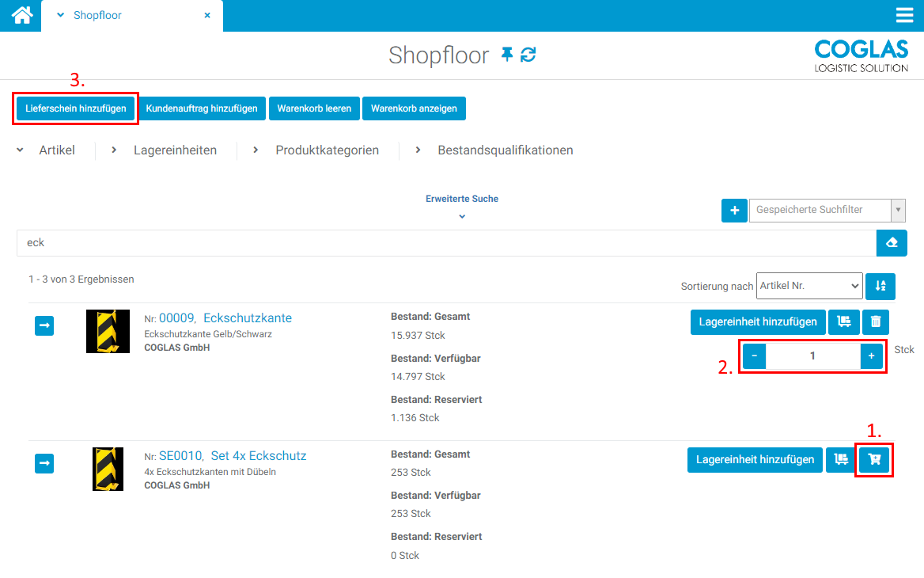This screenshot has height=578, width=924.
Task: Expand the Erweiterte Suche section
Action: click(462, 207)
